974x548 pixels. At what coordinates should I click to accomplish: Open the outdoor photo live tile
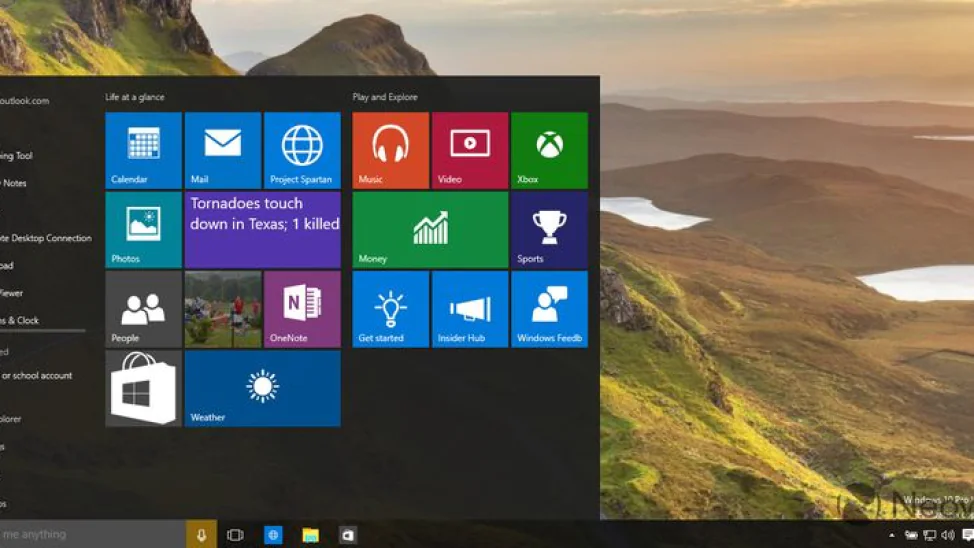pos(223,309)
